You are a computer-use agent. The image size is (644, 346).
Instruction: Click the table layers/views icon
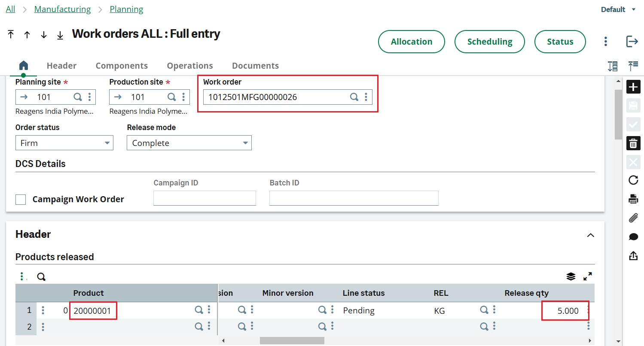(571, 276)
